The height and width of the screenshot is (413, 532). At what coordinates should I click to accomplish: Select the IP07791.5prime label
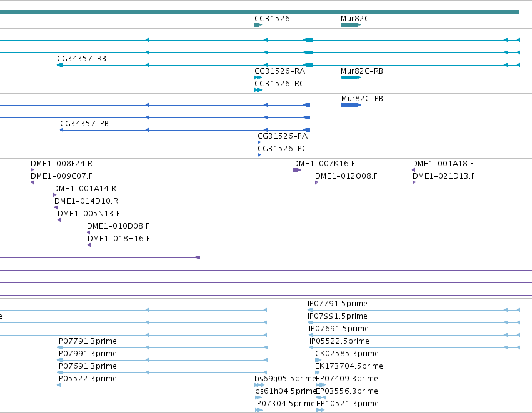point(337,304)
